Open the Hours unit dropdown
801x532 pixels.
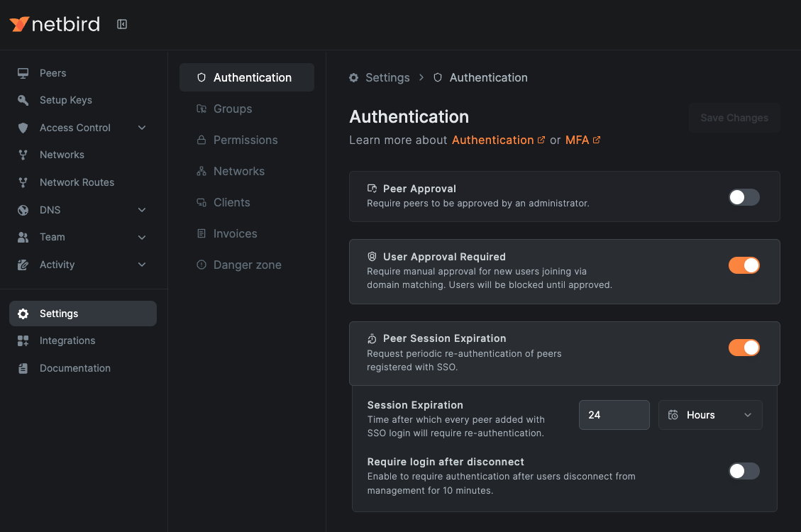(x=710, y=415)
